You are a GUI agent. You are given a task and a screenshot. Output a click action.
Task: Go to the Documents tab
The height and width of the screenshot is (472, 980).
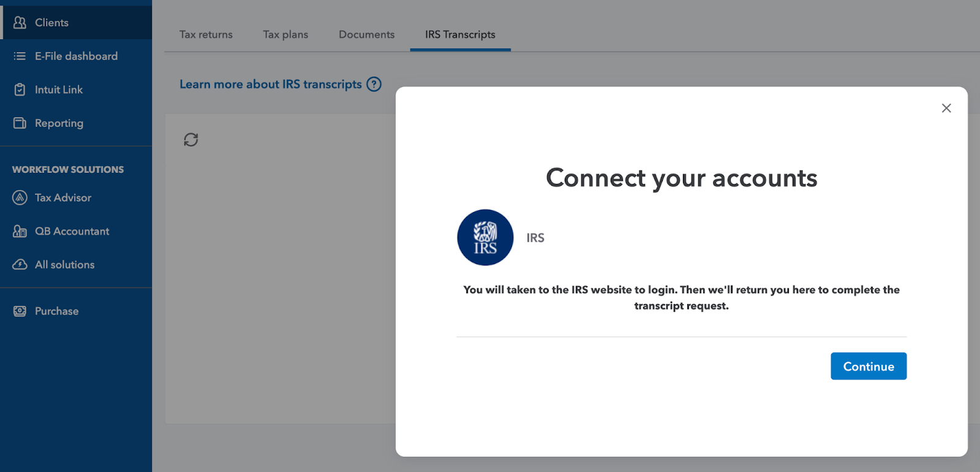366,35
